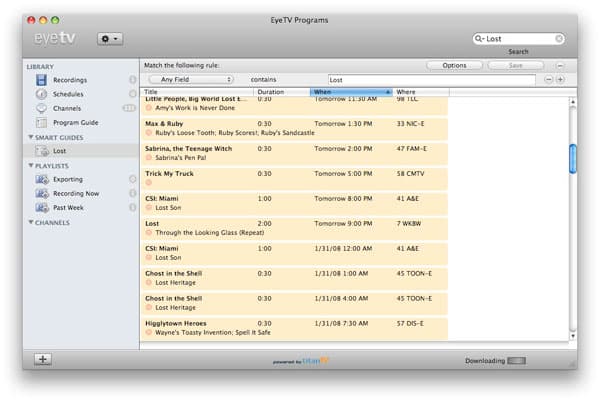The height and width of the screenshot is (401, 600).
Task: Toggle record for Higglytown Heroes episode
Action: 148,333
